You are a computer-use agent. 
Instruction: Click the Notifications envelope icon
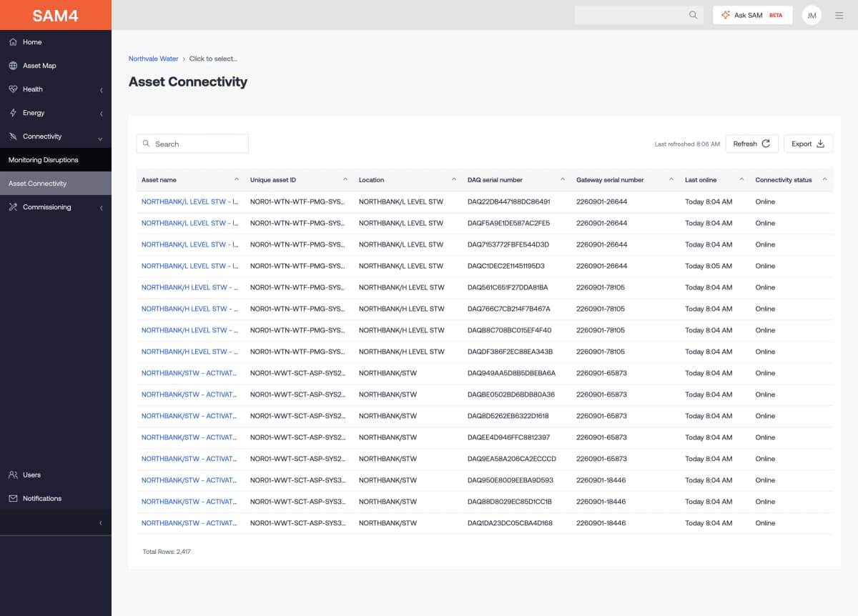(x=13, y=499)
